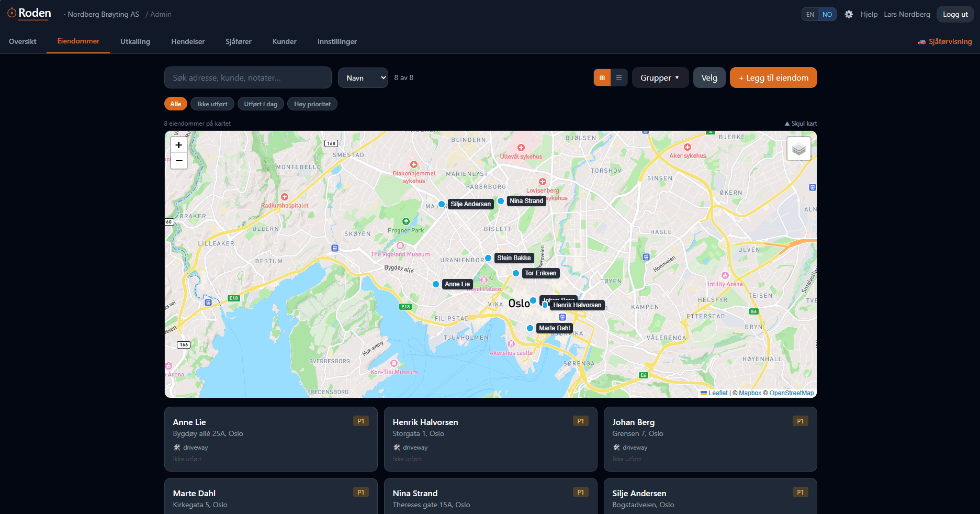Click the Johan Berg map marker dot
Image resolution: width=980 pixels, height=514 pixels.
click(x=533, y=300)
